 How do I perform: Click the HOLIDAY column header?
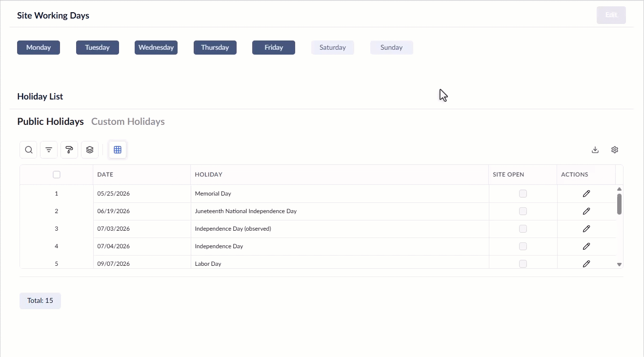tap(340, 175)
